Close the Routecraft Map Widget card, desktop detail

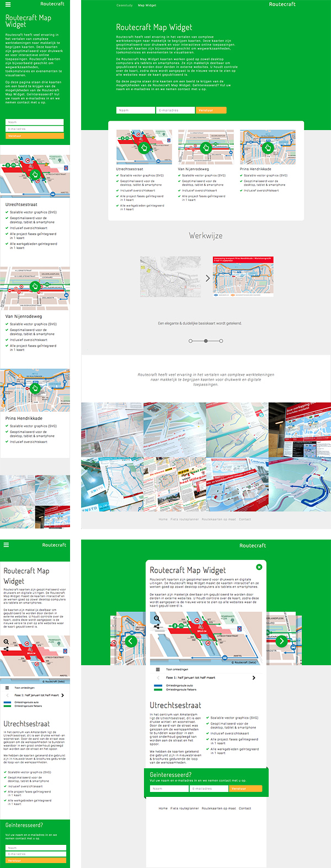tap(259, 567)
